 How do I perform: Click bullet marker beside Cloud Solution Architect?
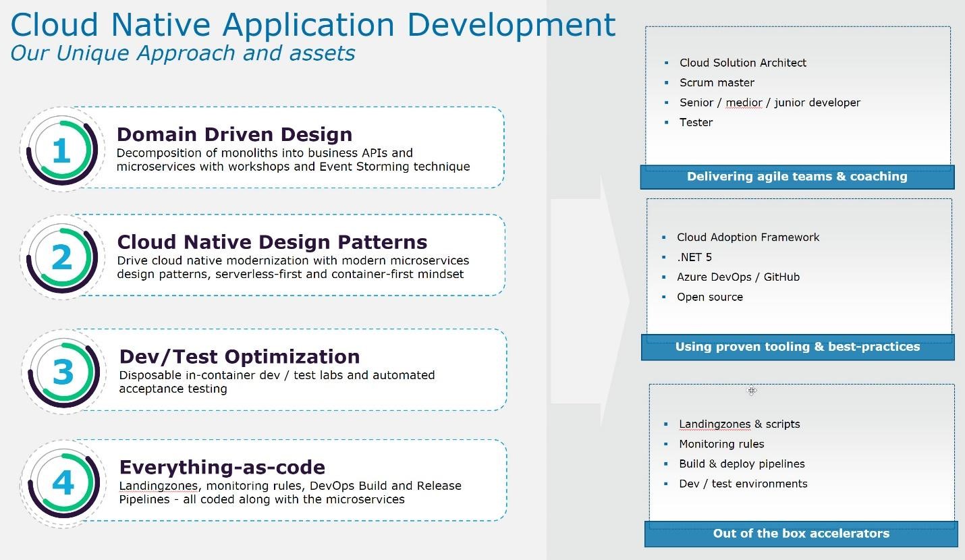pos(666,63)
